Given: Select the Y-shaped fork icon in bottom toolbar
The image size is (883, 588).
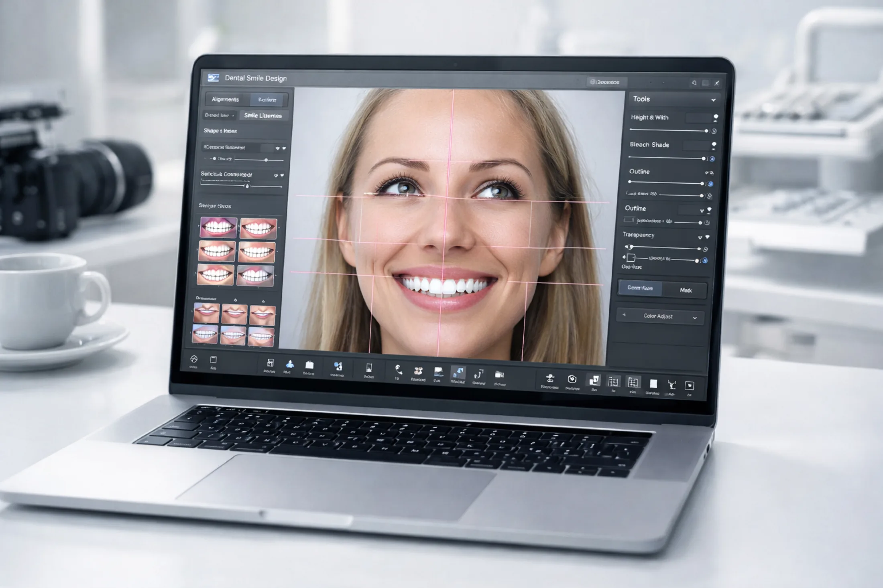Looking at the screenshot, I should [671, 385].
